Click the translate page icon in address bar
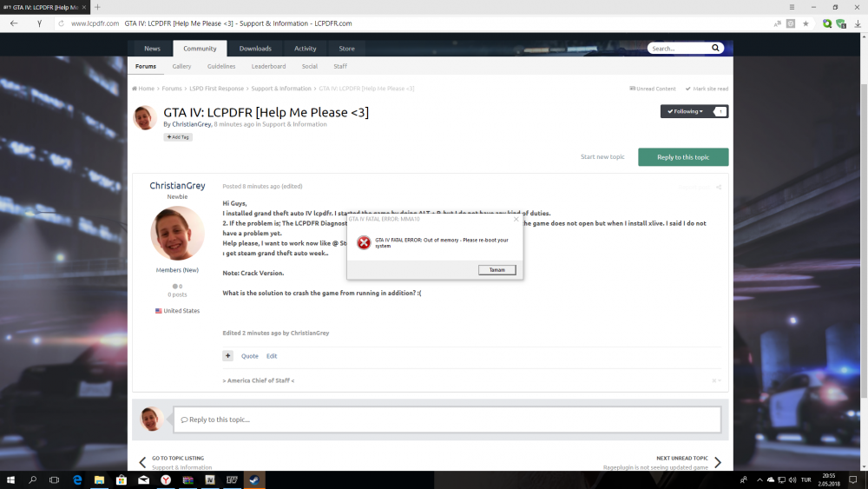This screenshot has width=868, height=489. tap(778, 23)
